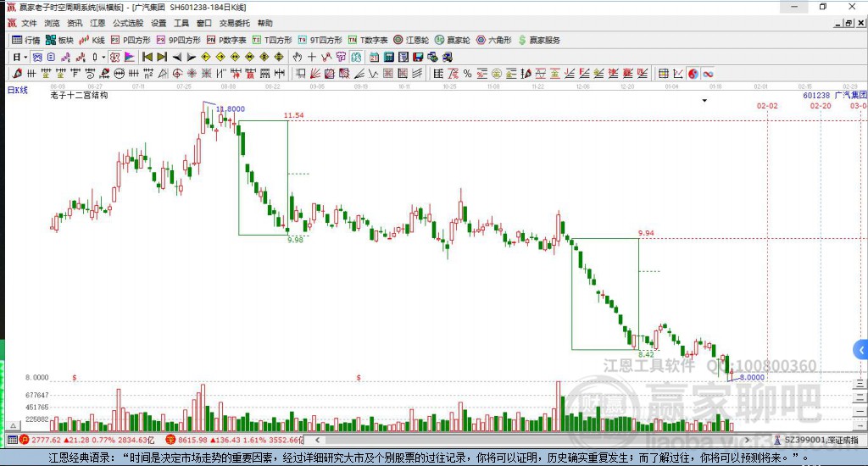Open 赢家服务 service link
This screenshot has height=466, width=868.
click(x=539, y=40)
